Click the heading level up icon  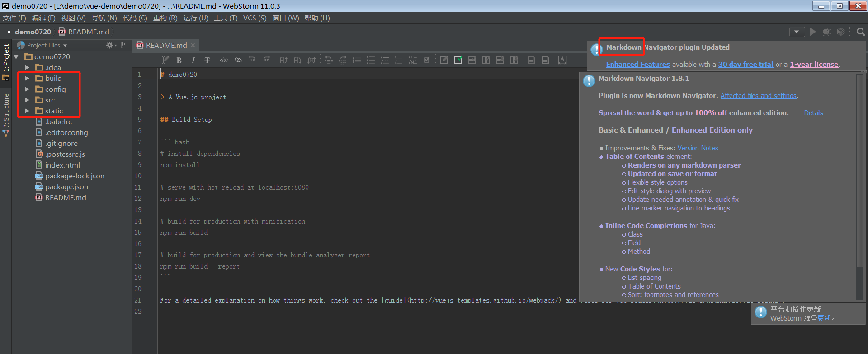coord(283,60)
